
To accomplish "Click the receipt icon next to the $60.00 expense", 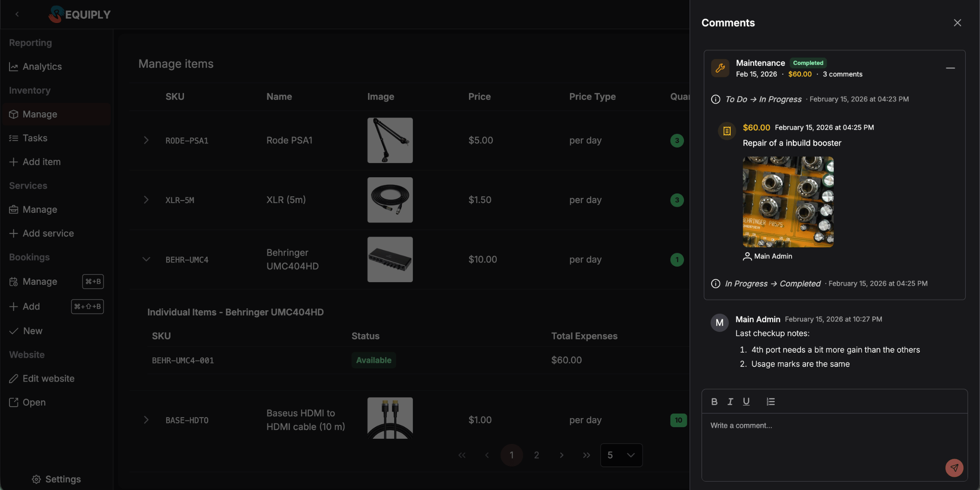I will [727, 131].
